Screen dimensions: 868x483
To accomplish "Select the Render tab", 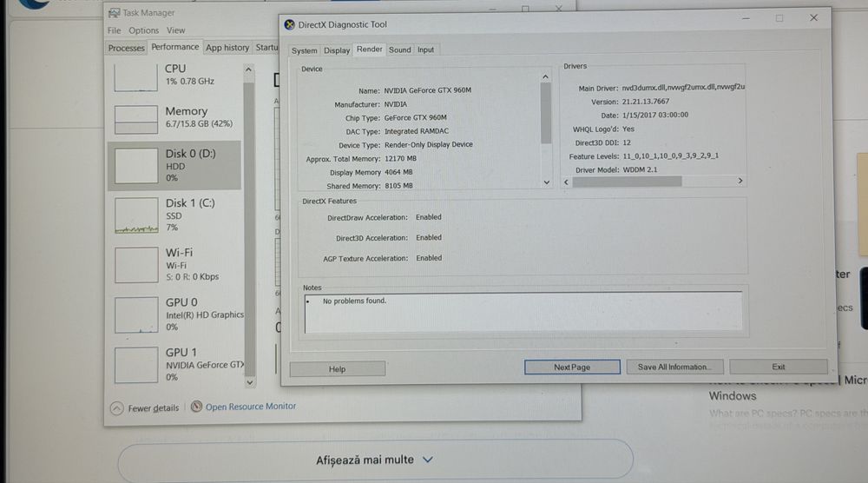I will (369, 50).
